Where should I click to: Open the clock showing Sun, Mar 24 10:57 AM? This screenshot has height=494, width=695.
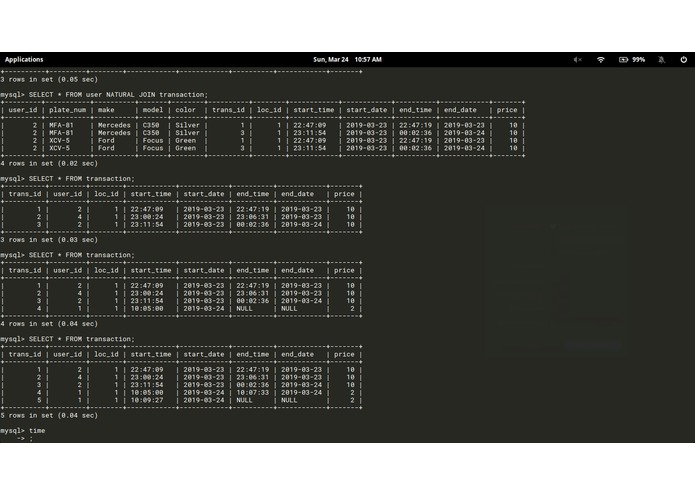347,59
